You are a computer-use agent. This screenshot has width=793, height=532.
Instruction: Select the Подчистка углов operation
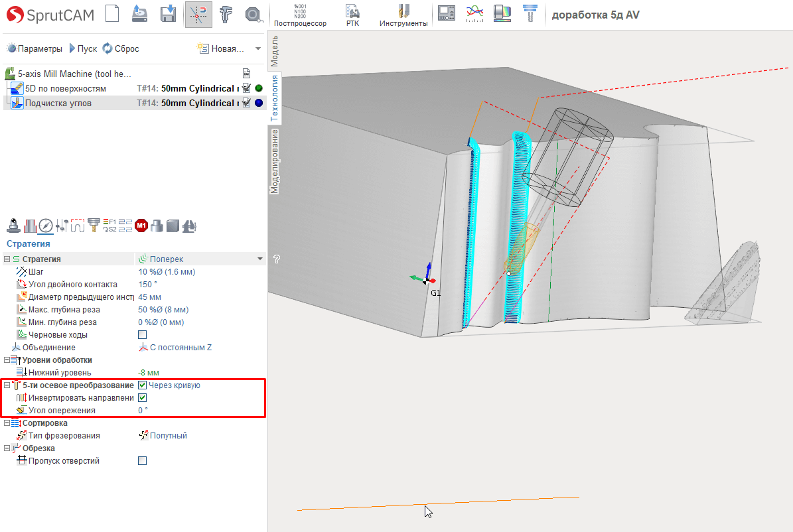[58, 103]
